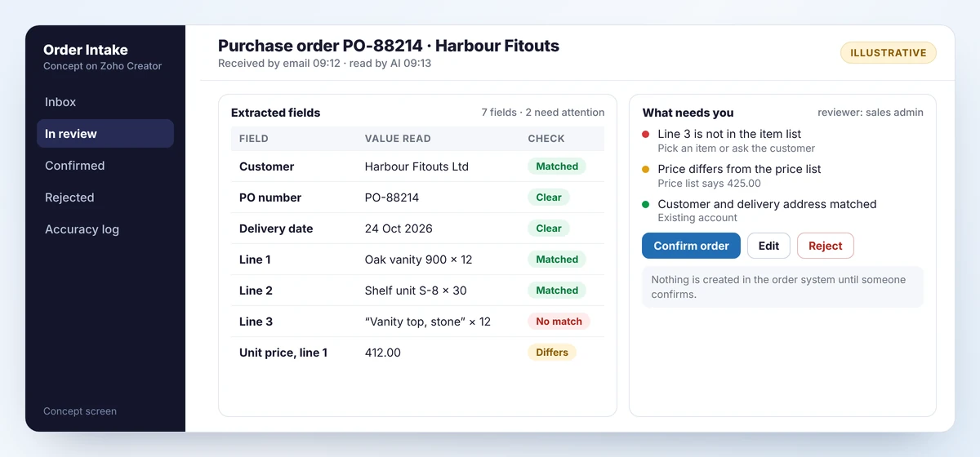Viewport: 980px width, 457px height.
Task: Select the Oak vanity 900 × 12 value
Action: [418, 260]
